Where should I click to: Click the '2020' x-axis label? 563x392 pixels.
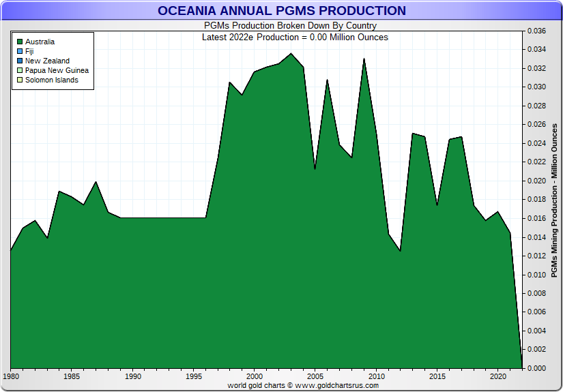click(498, 376)
